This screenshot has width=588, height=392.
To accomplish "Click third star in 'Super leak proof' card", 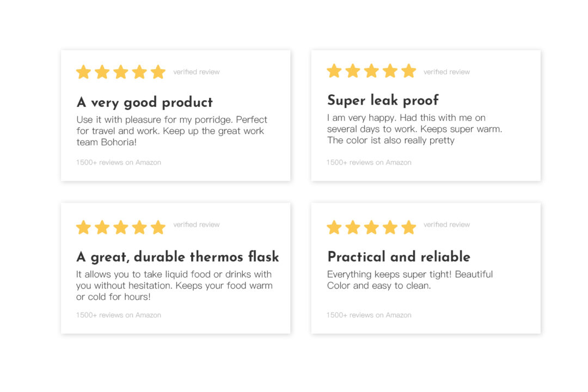I will tap(371, 71).
